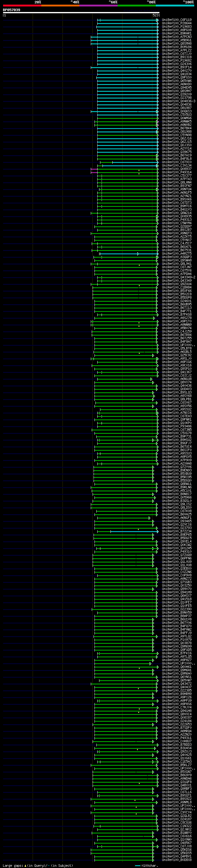This screenshot has width=197, height=868.
Task: Open hit UniRef100_A9NVB2
Action: click(176, 125)
